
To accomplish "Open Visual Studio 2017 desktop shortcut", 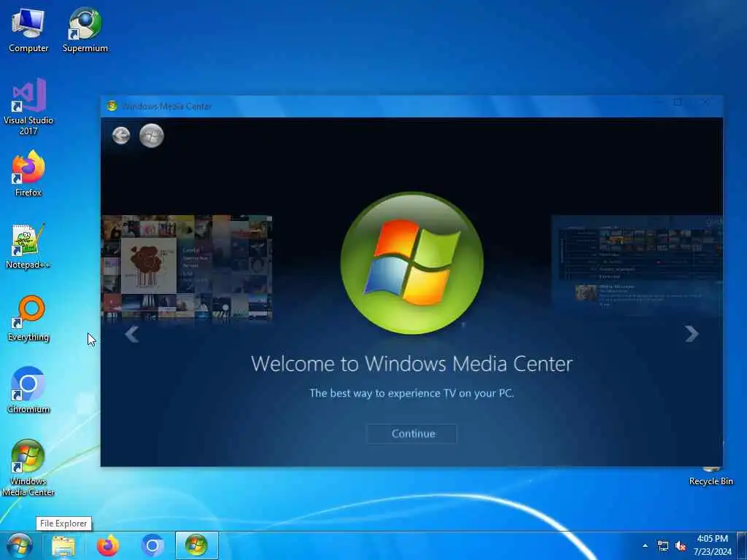I will pyautogui.click(x=28, y=106).
